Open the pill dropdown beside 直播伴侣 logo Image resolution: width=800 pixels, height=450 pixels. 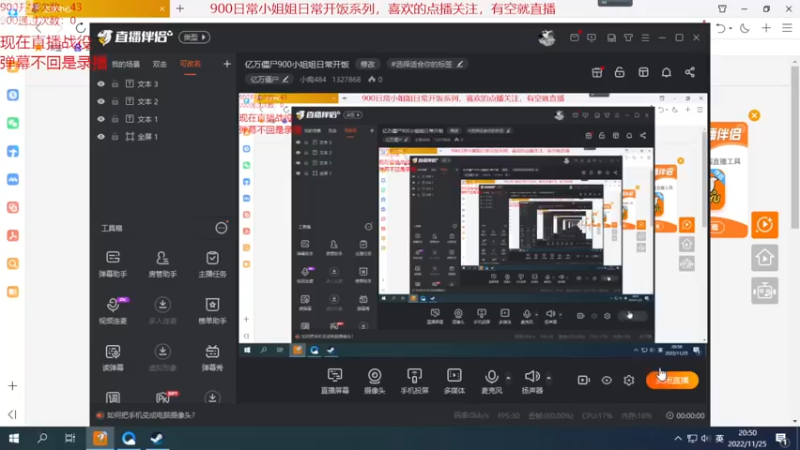pyautogui.click(x=194, y=37)
